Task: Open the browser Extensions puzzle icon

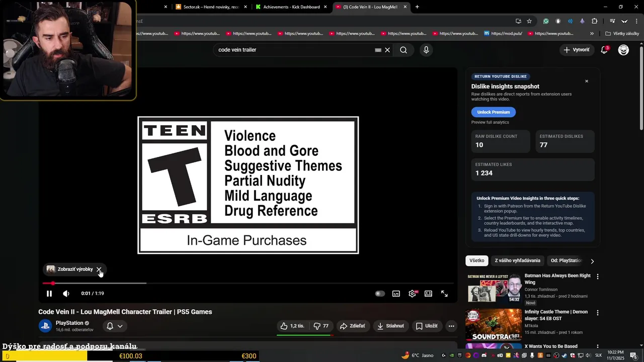Action: [x=595, y=21]
